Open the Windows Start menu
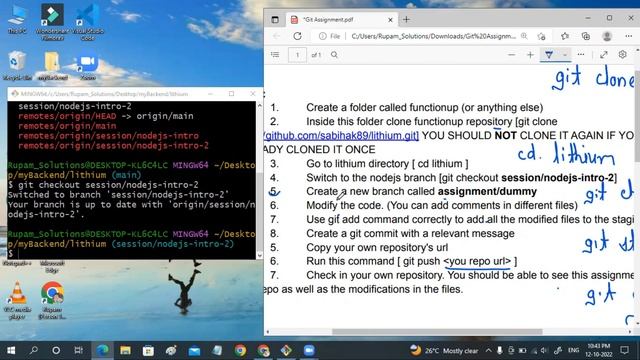Screen dimensions: 640x360 [11, 350]
